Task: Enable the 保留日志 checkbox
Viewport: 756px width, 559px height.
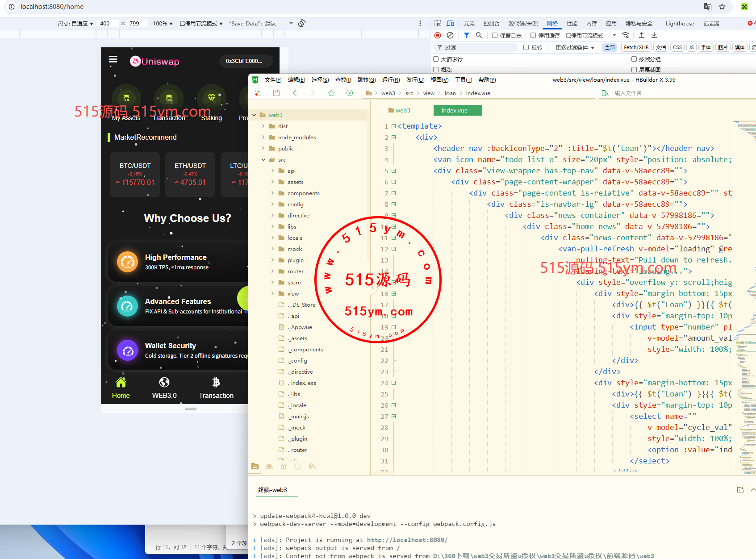Action: pos(495,35)
